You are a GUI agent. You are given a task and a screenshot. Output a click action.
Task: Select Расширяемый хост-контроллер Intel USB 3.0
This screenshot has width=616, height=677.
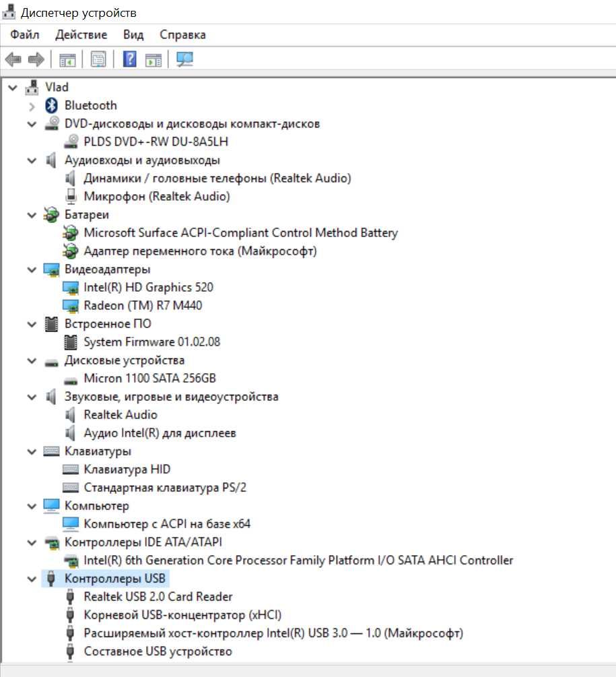(x=273, y=633)
